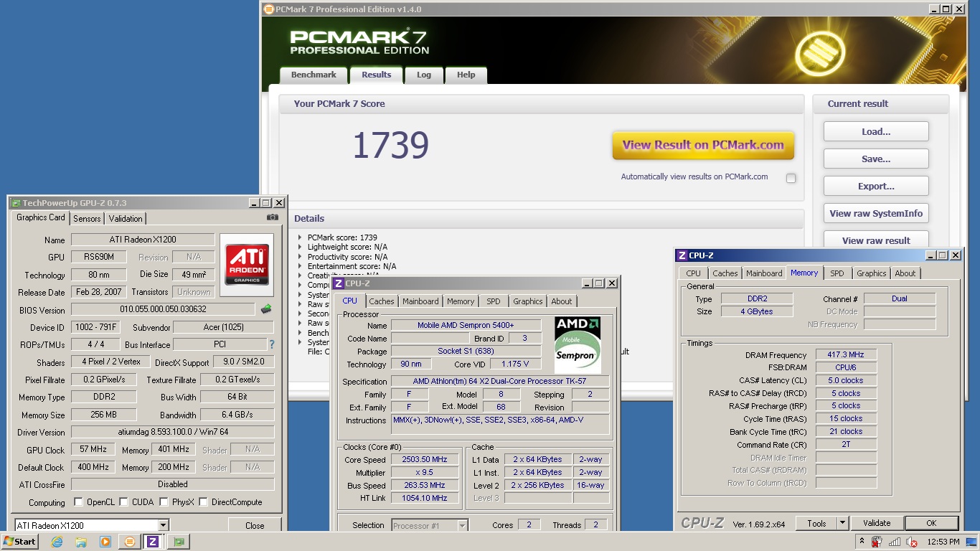Click the Z icon in CPU-Z Memory window title
980x551 pixels.
click(682, 255)
